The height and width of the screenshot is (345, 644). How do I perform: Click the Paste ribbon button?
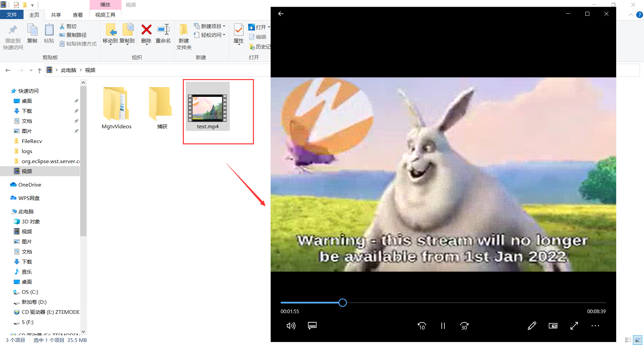point(49,34)
